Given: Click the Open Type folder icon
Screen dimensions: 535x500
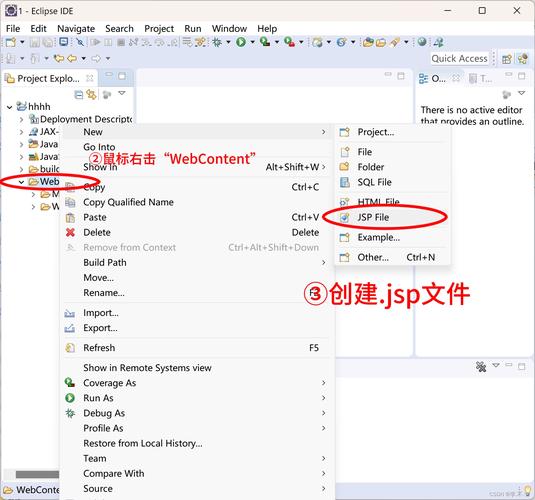Looking at the screenshot, I should 368,42.
